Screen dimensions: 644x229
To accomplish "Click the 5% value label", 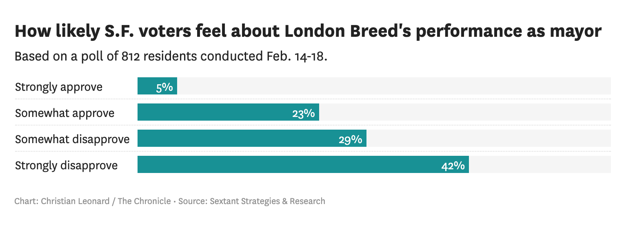I will click(x=164, y=87).
